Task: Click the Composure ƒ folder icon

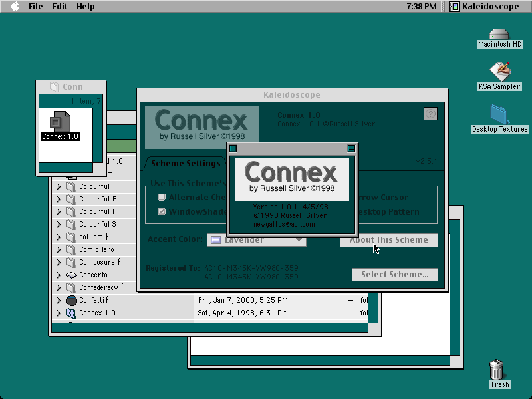Action: coord(71,262)
